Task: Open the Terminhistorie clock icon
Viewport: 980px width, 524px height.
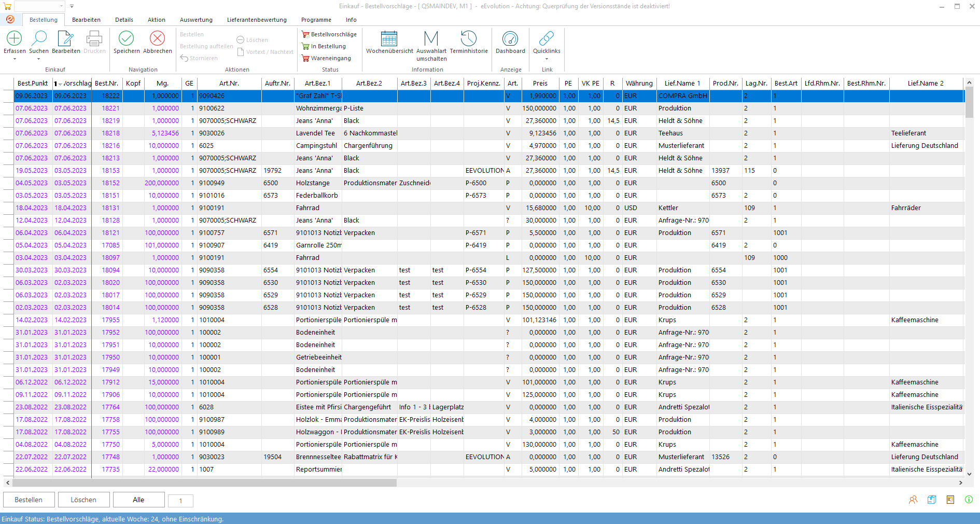Action: click(x=469, y=38)
